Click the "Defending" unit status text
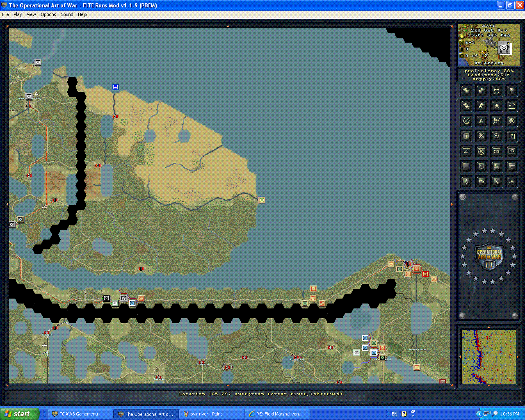The height and width of the screenshot is (420, 525). coord(488,63)
